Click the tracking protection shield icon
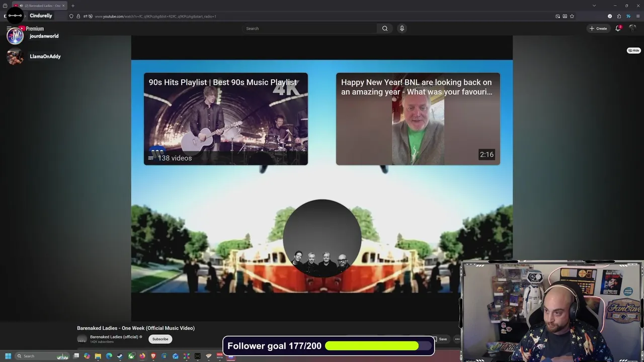 (71, 16)
